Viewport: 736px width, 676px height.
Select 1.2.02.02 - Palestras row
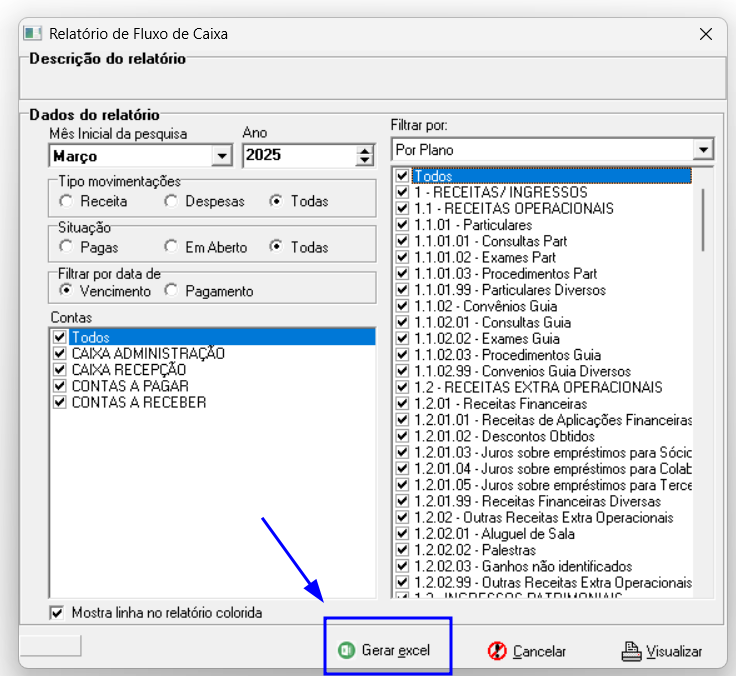point(544,550)
